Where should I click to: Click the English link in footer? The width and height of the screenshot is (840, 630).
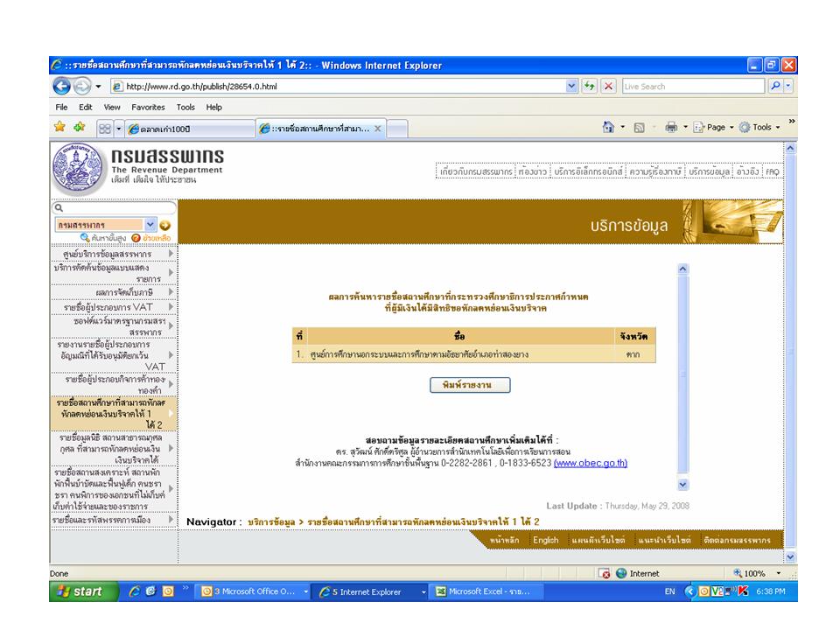[545, 541]
